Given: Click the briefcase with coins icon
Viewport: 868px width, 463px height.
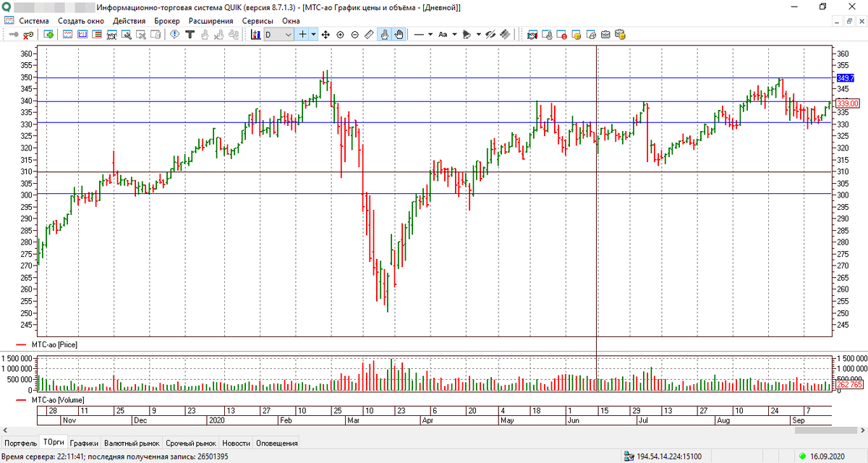Looking at the screenshot, I should pos(620,34).
